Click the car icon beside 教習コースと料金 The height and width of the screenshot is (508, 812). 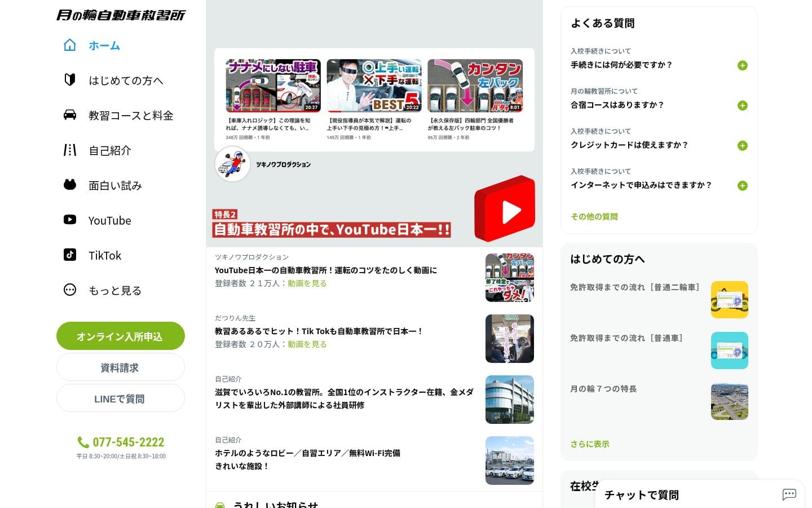point(70,115)
